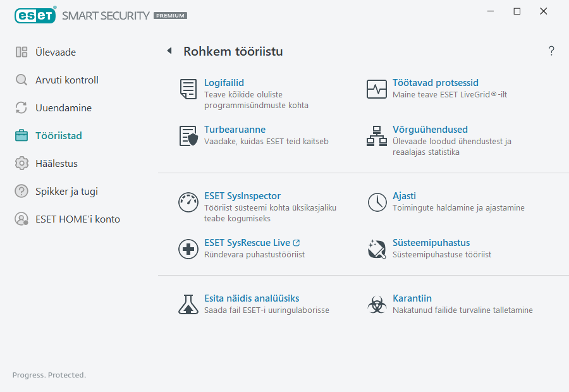Open the Ülevaade sidebar section

56,52
